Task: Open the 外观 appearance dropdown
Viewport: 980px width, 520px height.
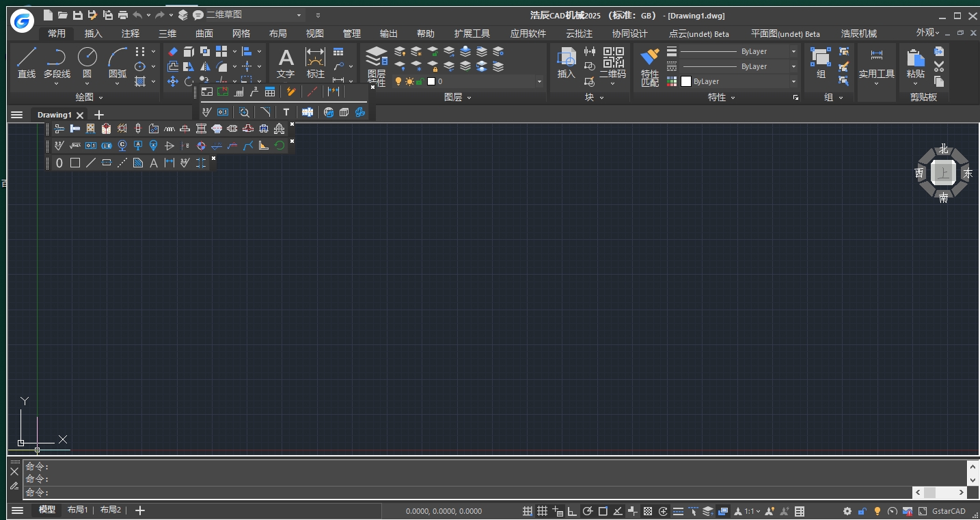Action: tap(927, 33)
